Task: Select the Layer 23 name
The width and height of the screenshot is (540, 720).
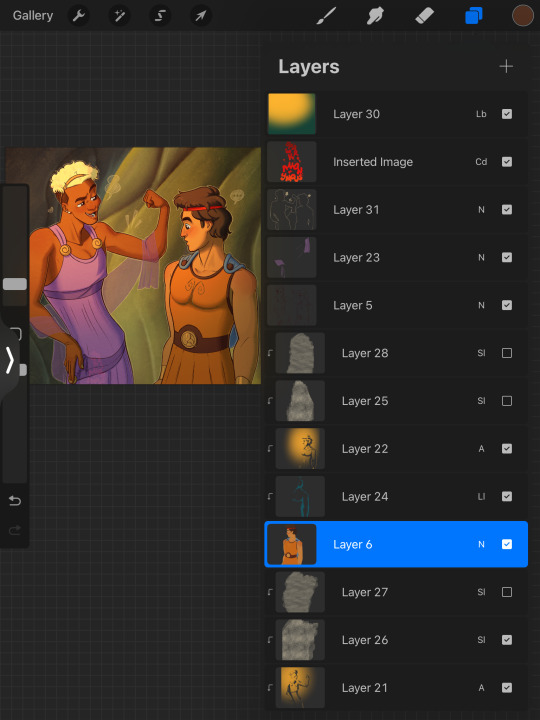Action: 356,258
